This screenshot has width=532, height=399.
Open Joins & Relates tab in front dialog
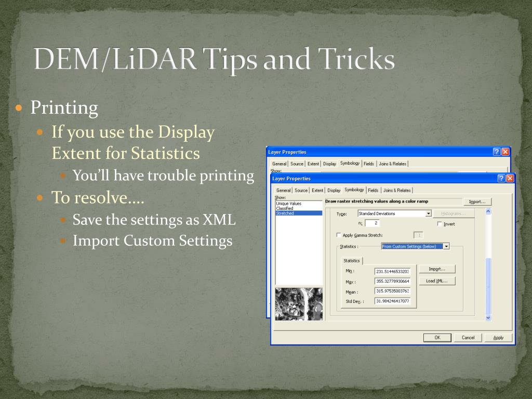(x=397, y=190)
